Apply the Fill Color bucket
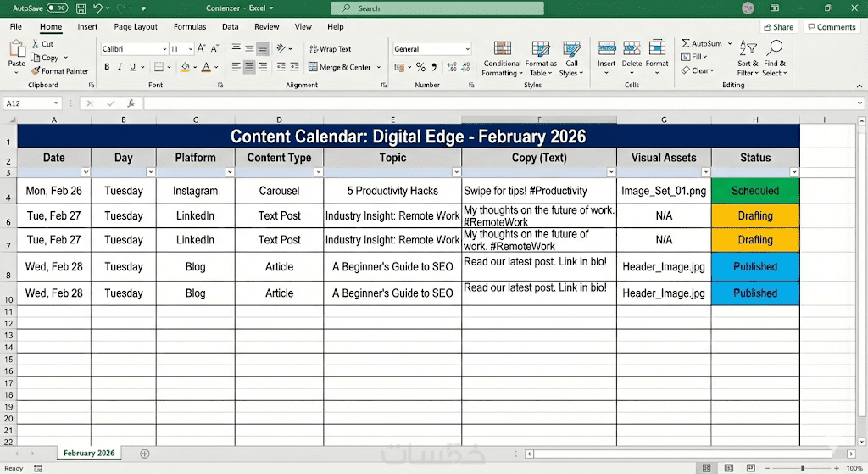The image size is (868, 474). (x=186, y=67)
